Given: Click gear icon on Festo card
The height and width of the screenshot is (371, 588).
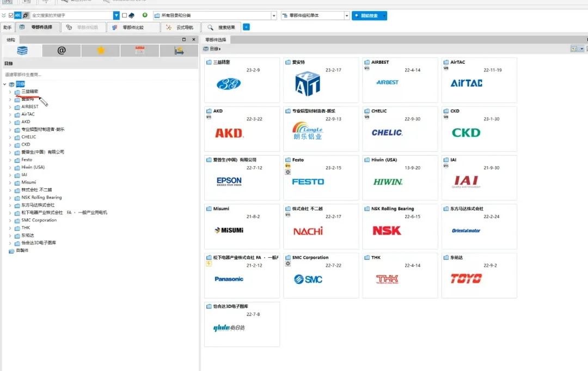Looking at the screenshot, I should point(287,172).
